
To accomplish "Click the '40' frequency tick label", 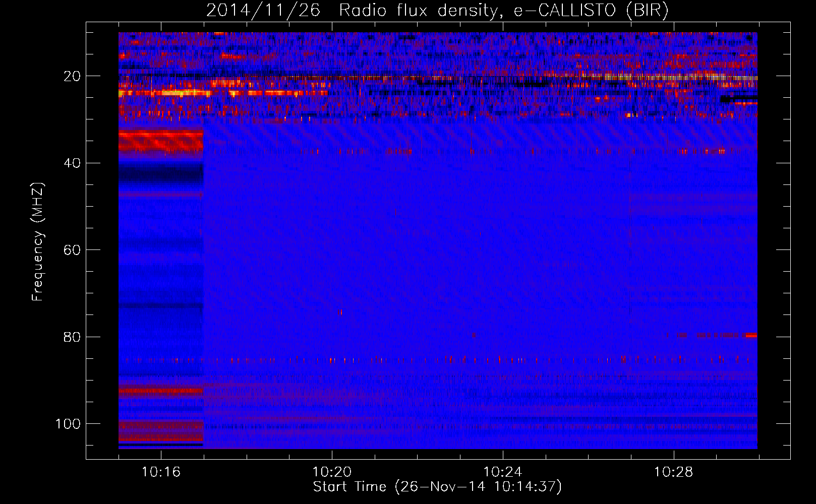I will (x=72, y=163).
